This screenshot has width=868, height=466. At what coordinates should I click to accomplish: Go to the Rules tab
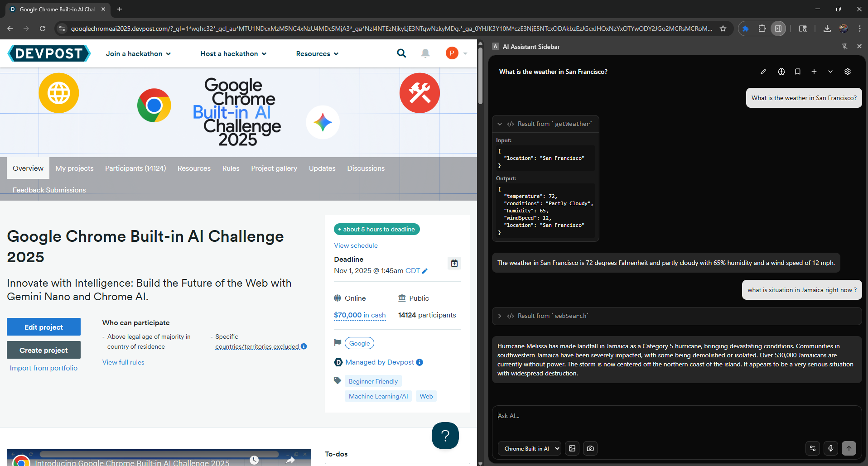click(x=231, y=168)
